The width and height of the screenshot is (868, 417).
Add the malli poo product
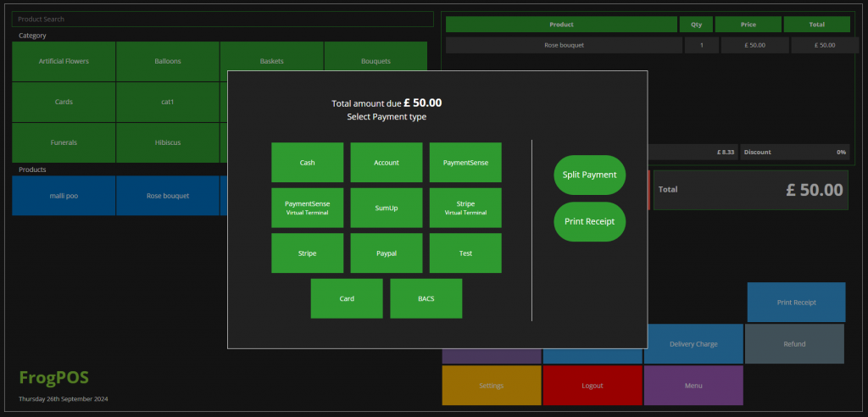point(64,196)
